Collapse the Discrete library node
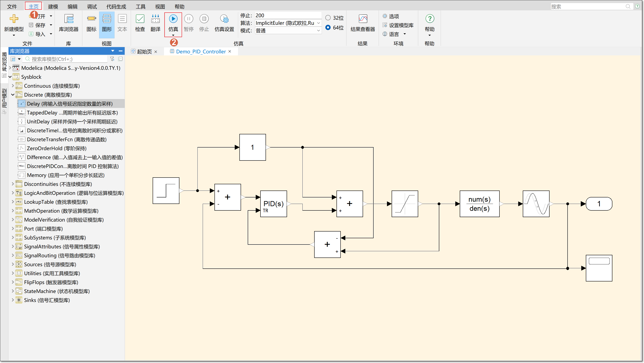Screen dimensions: 644x363 tap(13, 95)
